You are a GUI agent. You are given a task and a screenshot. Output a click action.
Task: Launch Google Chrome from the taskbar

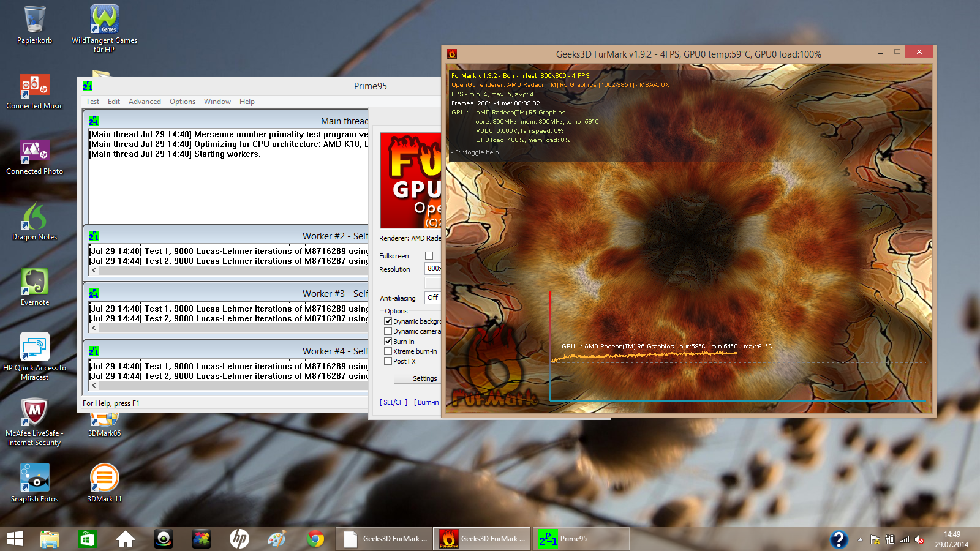pos(315,539)
